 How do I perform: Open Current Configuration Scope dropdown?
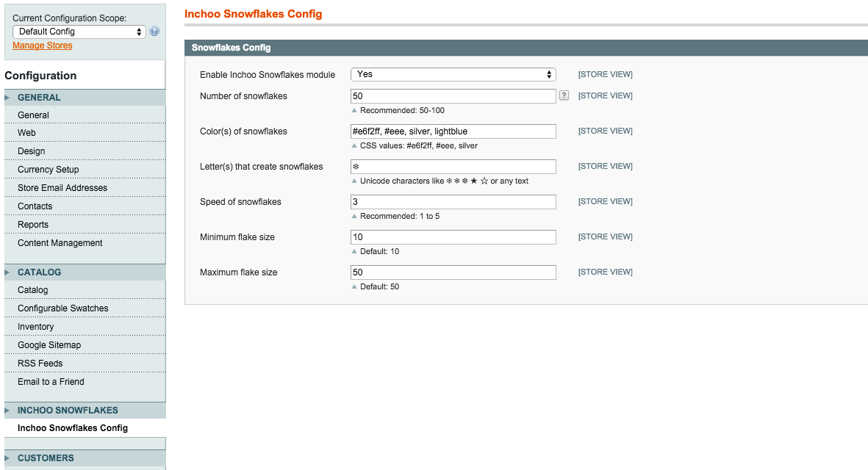(79, 32)
